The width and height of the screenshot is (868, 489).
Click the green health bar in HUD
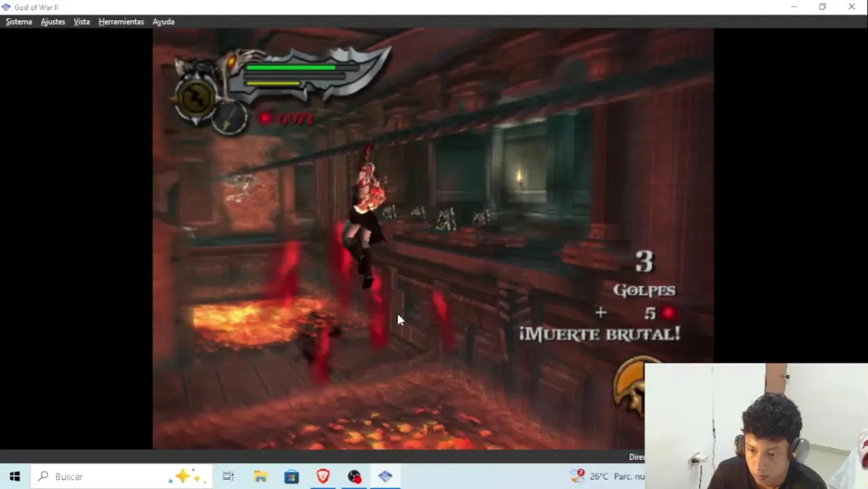coord(291,67)
